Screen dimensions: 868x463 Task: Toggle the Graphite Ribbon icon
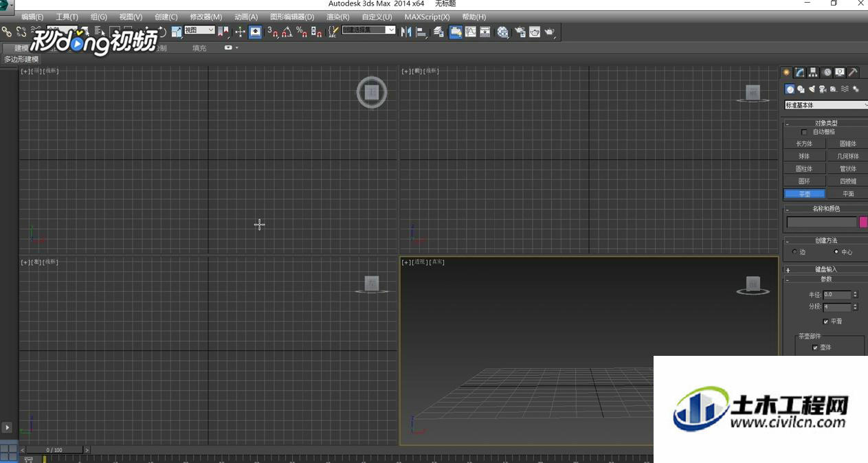[x=456, y=32]
